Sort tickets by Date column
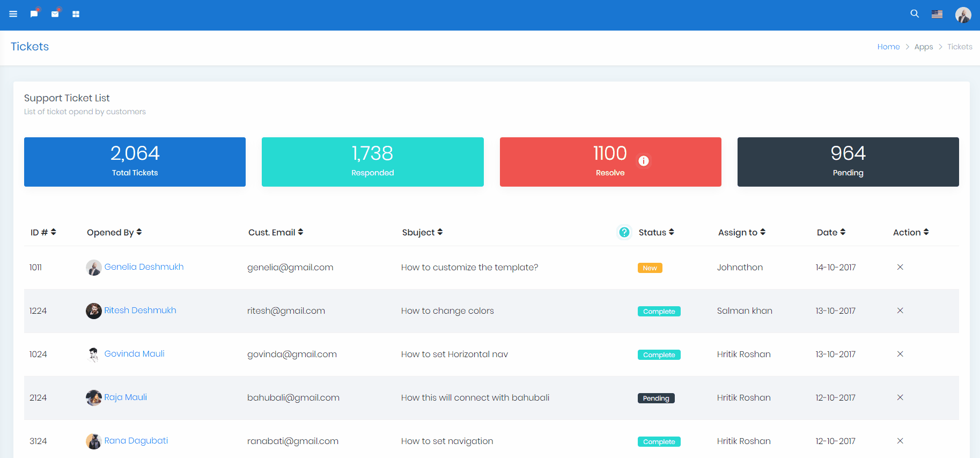Screen dimensions: 980x458 [x=831, y=232]
